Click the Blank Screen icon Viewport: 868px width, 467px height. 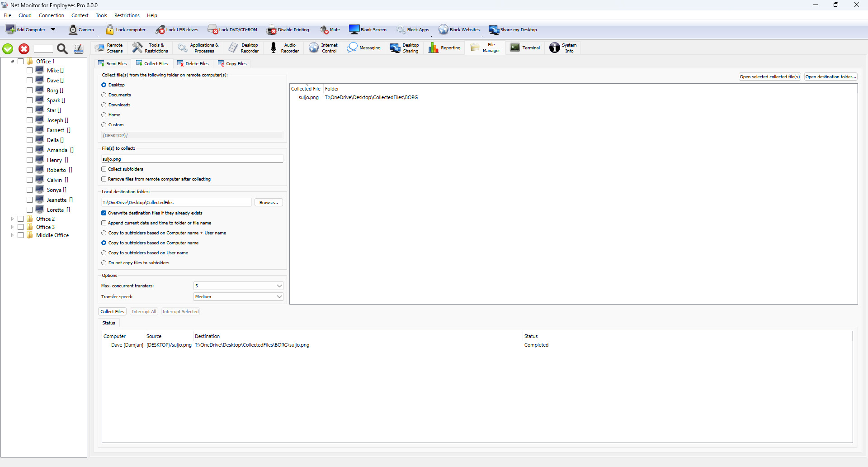[x=354, y=30]
